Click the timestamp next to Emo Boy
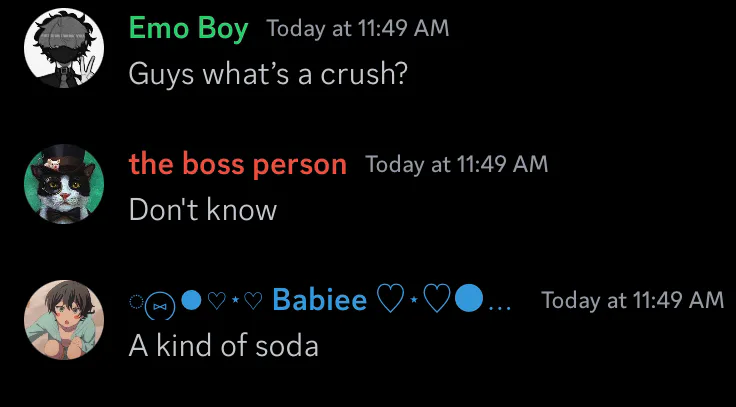This screenshot has width=736, height=407. (x=357, y=29)
